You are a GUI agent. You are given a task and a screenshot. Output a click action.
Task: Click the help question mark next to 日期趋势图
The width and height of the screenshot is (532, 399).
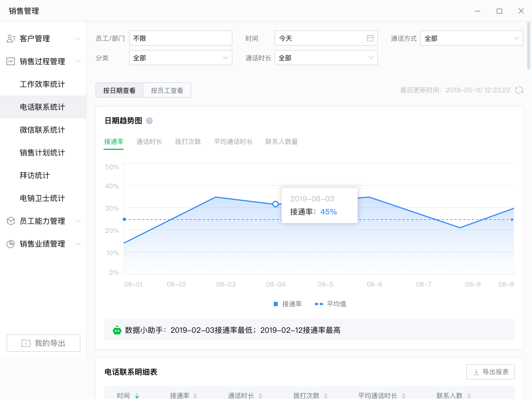coord(150,120)
